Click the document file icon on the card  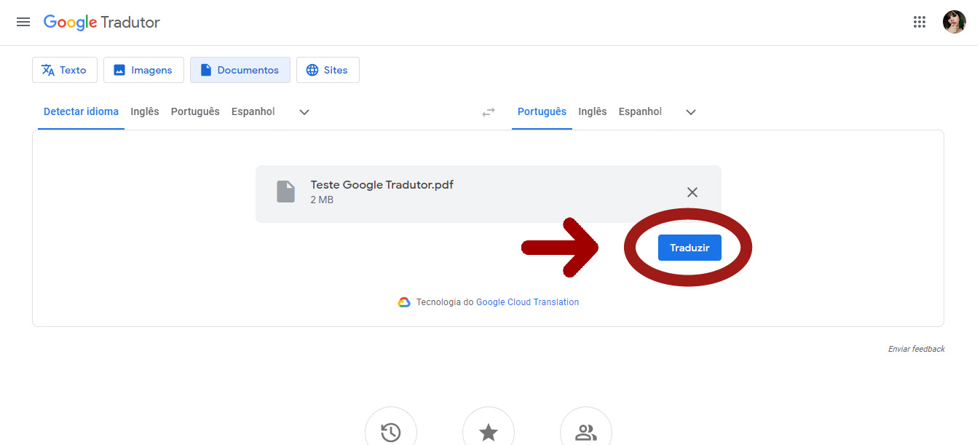[285, 192]
